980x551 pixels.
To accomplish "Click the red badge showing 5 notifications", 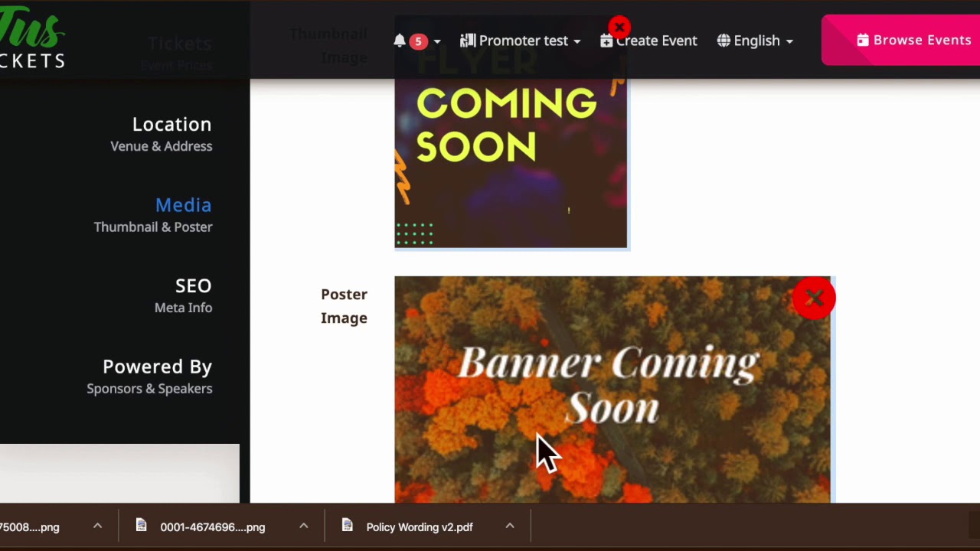I will click(418, 41).
